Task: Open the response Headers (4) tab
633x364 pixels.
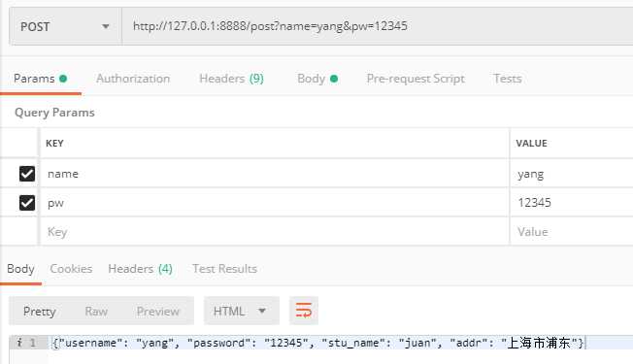Action: tap(140, 269)
